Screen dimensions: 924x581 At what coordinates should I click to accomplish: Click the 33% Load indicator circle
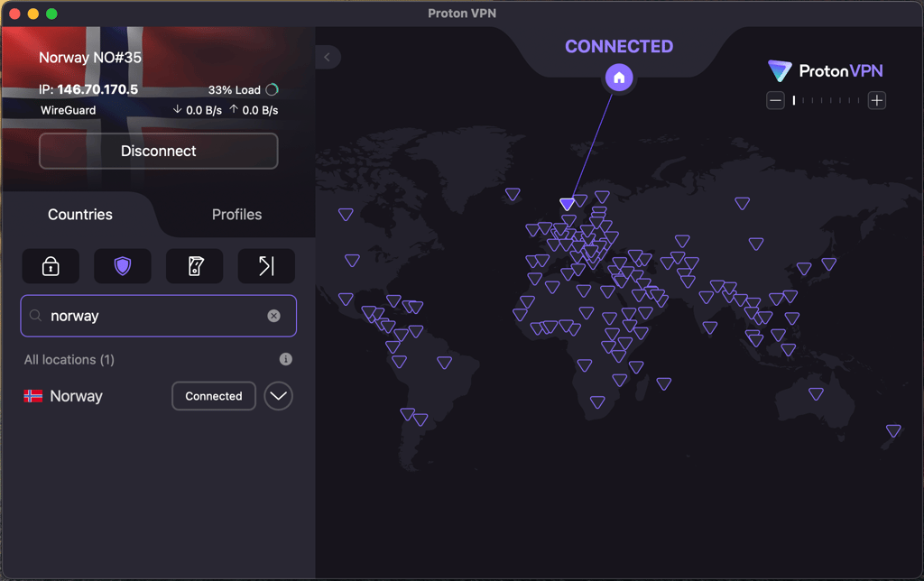coord(272,89)
